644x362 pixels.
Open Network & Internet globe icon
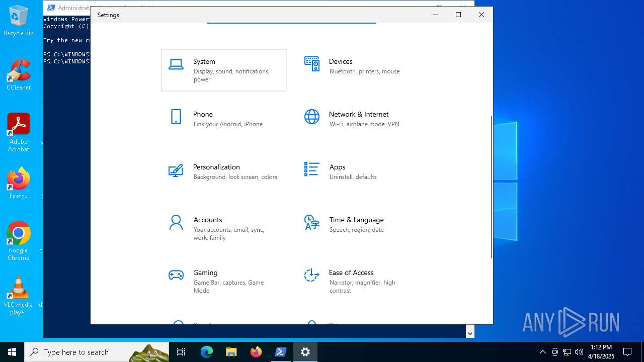coord(312,117)
